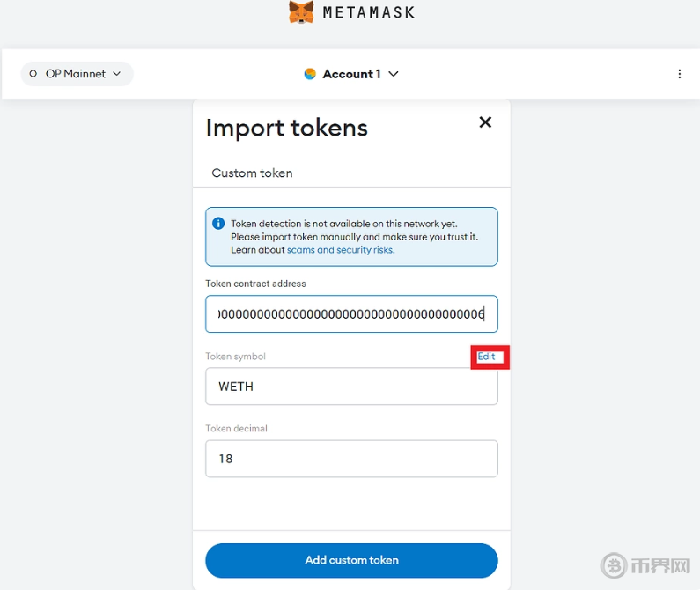
Task: Click the Account 1 avatar icon
Action: (310, 74)
